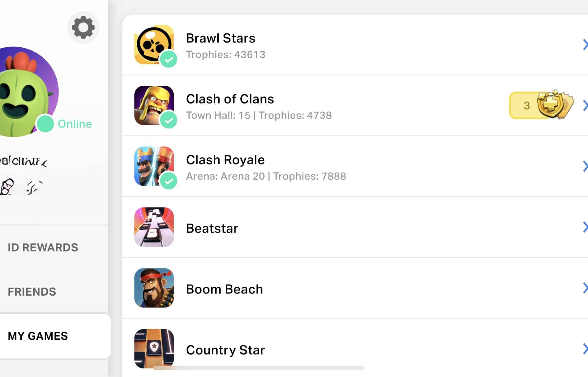Open the ID REWARDS tab
The width and height of the screenshot is (588, 377).
(x=43, y=248)
